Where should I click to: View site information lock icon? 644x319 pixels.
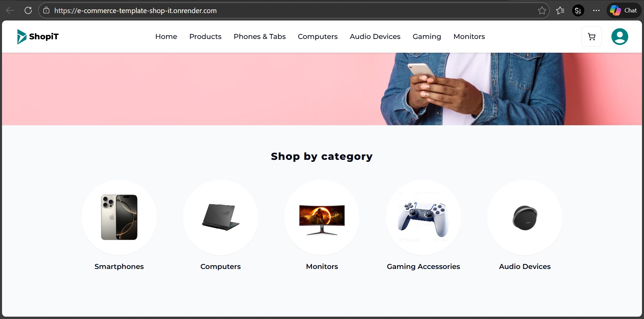pos(46,10)
